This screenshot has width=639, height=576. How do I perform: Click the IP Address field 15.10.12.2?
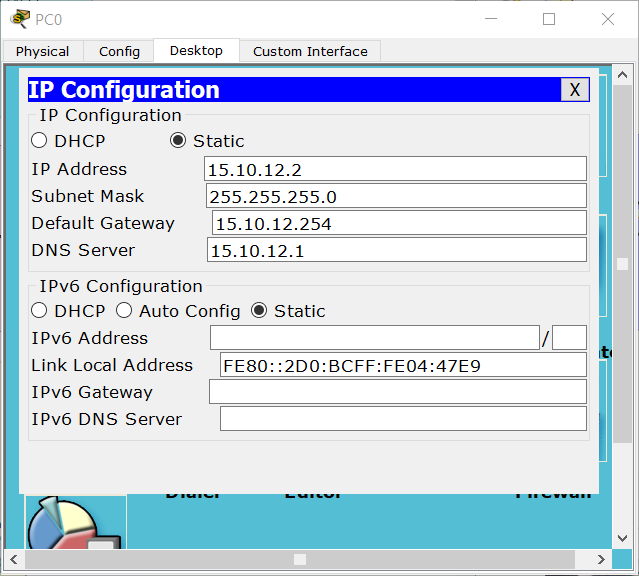click(395, 169)
